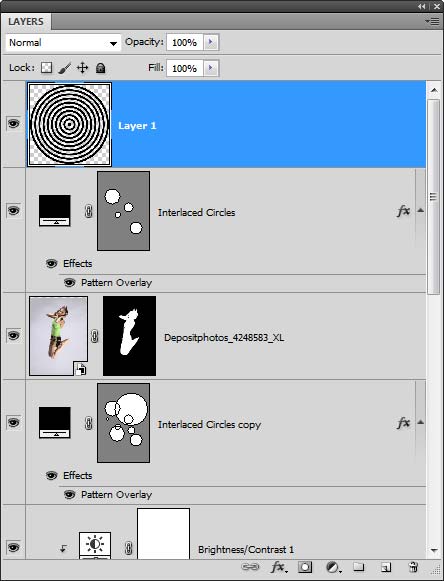This screenshot has width=444, height=581.
Task: Collapse effects arrow on Interlaced Circles
Action: [x=420, y=210]
